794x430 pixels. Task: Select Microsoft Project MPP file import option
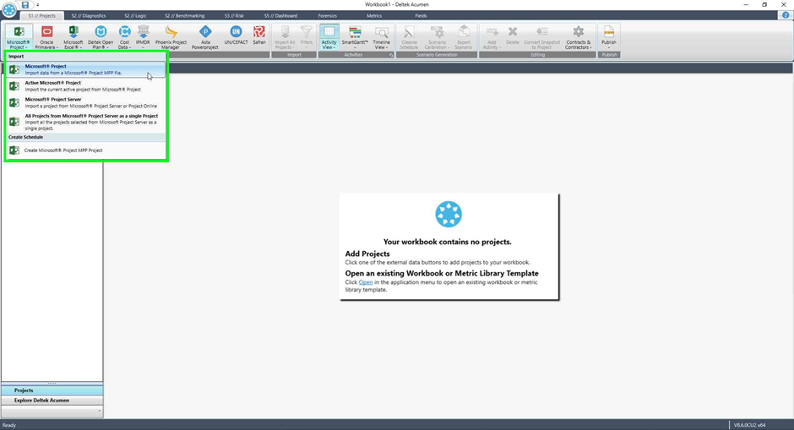pyautogui.click(x=86, y=69)
